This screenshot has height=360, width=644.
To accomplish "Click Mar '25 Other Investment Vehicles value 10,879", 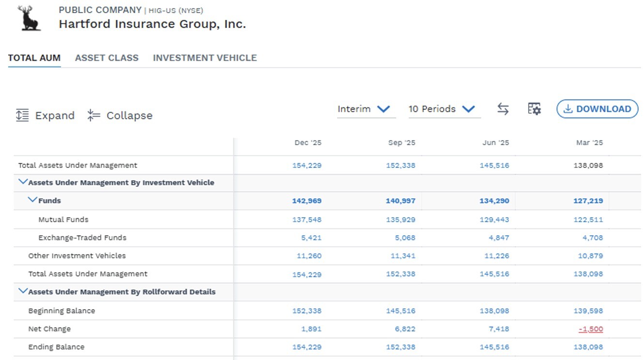I will point(591,256).
